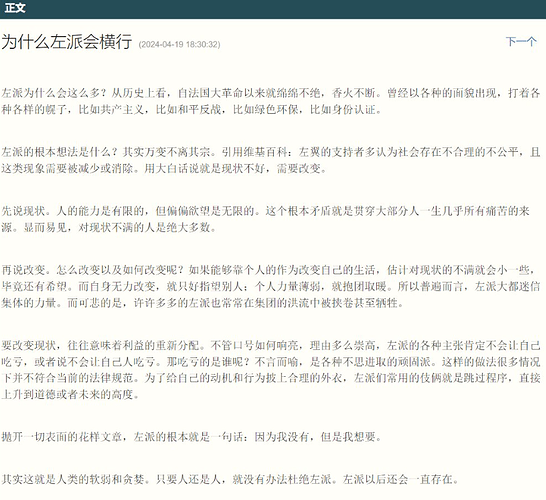Click paragraph starting 其实这就是人类的软弱和贪婪
546x500 pixels.
[230, 479]
